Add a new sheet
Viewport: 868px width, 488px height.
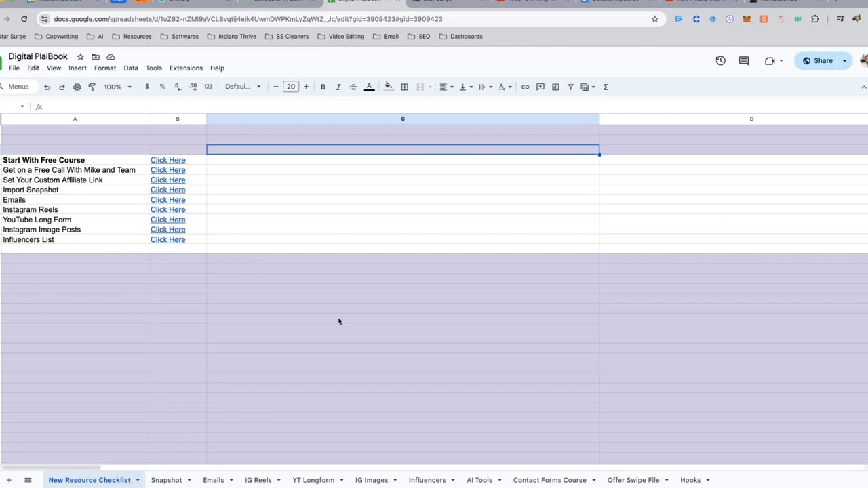[x=9, y=480]
